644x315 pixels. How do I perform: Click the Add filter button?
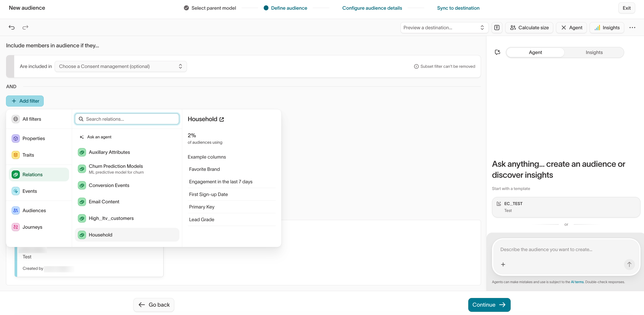click(25, 101)
